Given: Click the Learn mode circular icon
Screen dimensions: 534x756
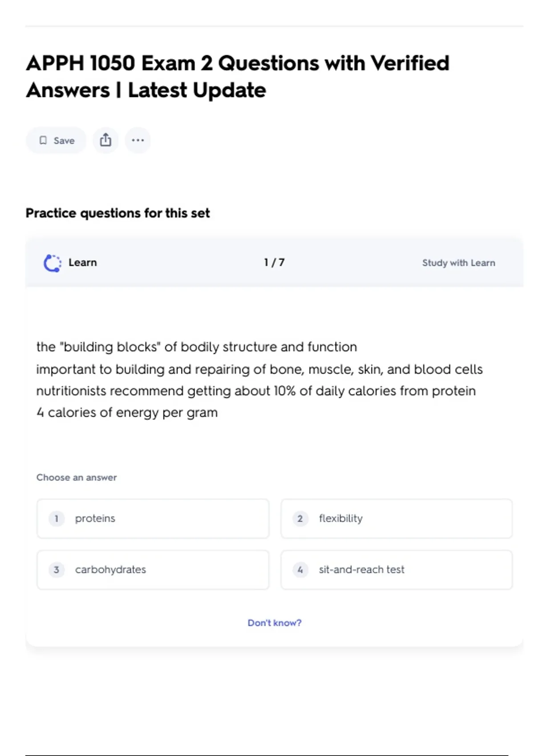Looking at the screenshot, I should 53,263.
